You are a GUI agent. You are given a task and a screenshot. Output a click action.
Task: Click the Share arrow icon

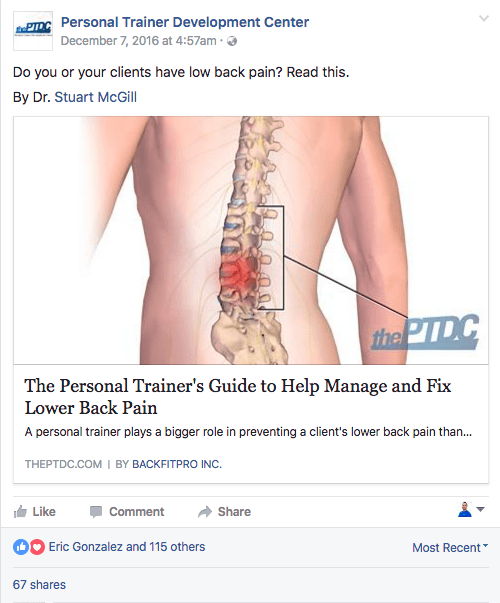pos(205,512)
